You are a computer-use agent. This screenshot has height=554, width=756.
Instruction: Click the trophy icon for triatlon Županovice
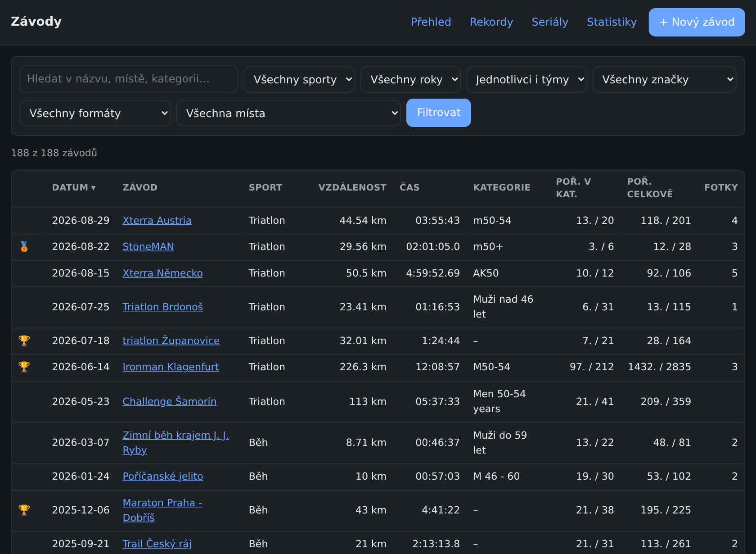tap(24, 341)
